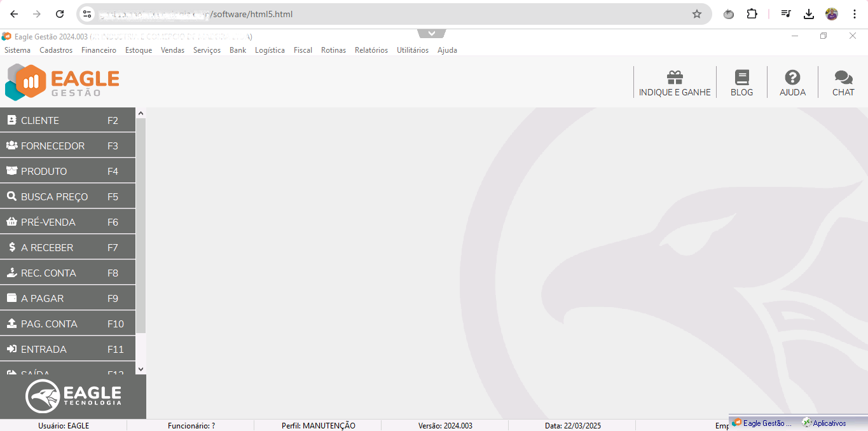Open the FORNECEDOR F3 sidebar button

[x=67, y=146]
